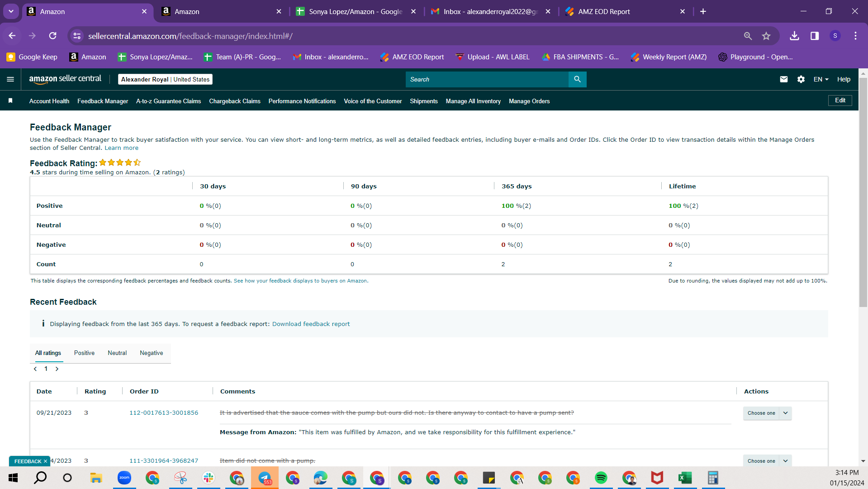Open the Chrome profile avatar

[x=835, y=36]
